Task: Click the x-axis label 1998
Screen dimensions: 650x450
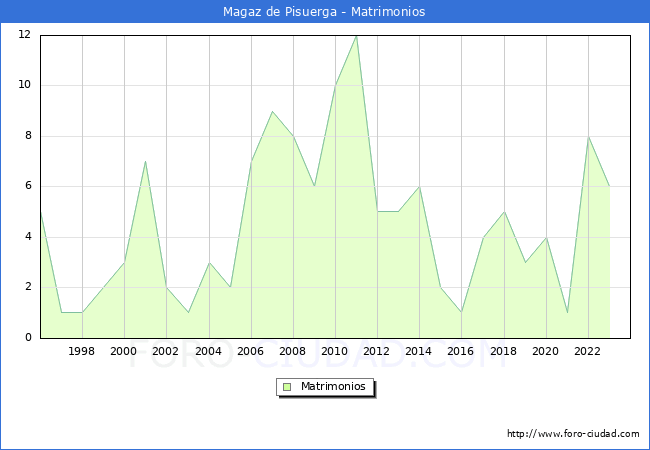Action: tap(82, 352)
